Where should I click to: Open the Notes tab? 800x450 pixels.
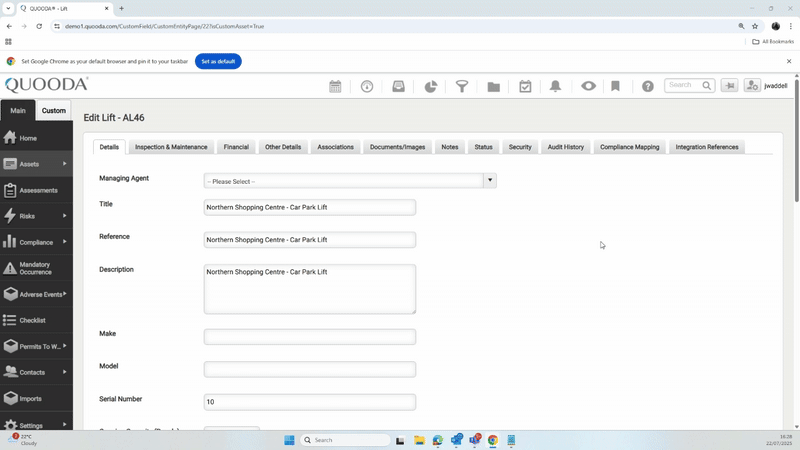point(449,147)
